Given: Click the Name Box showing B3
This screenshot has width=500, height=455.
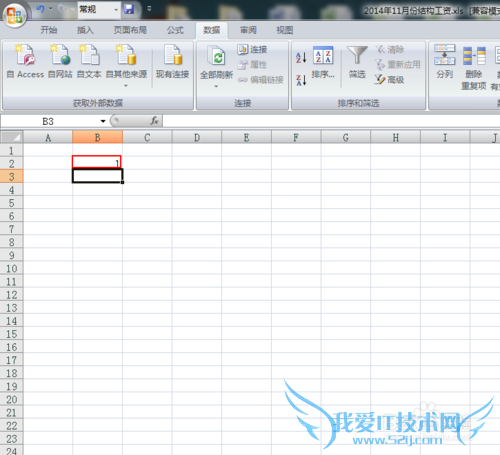Looking at the screenshot, I should tap(49, 121).
